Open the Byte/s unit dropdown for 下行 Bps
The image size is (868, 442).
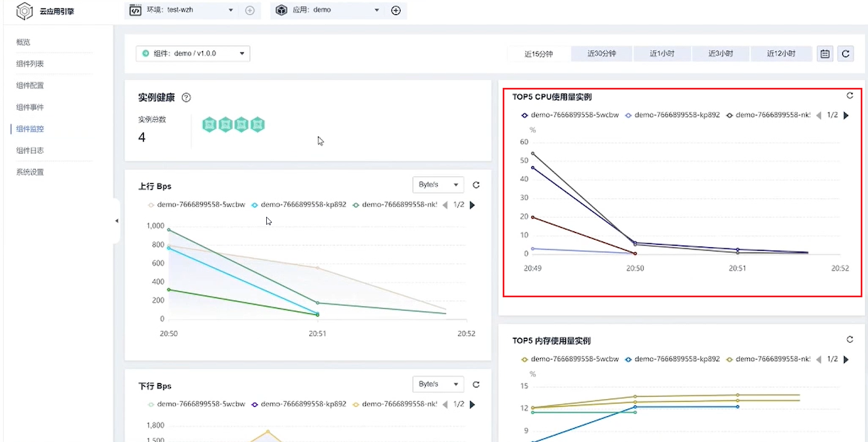(438, 384)
